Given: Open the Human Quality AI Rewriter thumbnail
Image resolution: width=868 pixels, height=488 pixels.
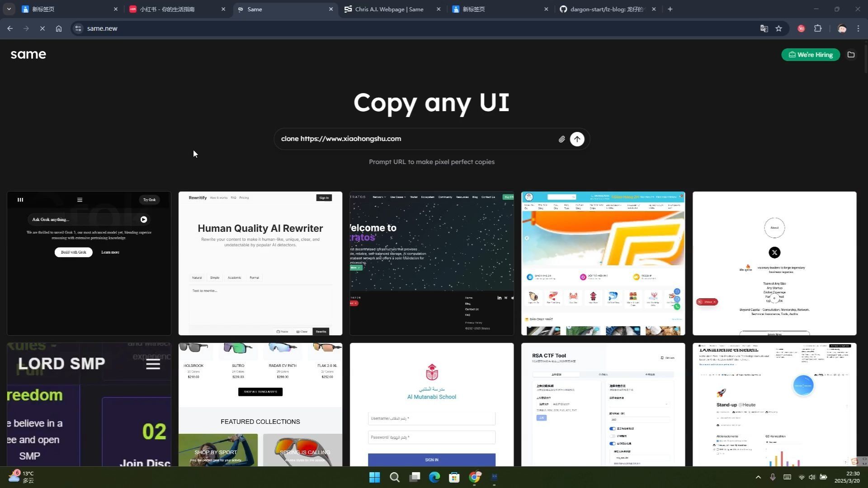Looking at the screenshot, I should pos(260,263).
